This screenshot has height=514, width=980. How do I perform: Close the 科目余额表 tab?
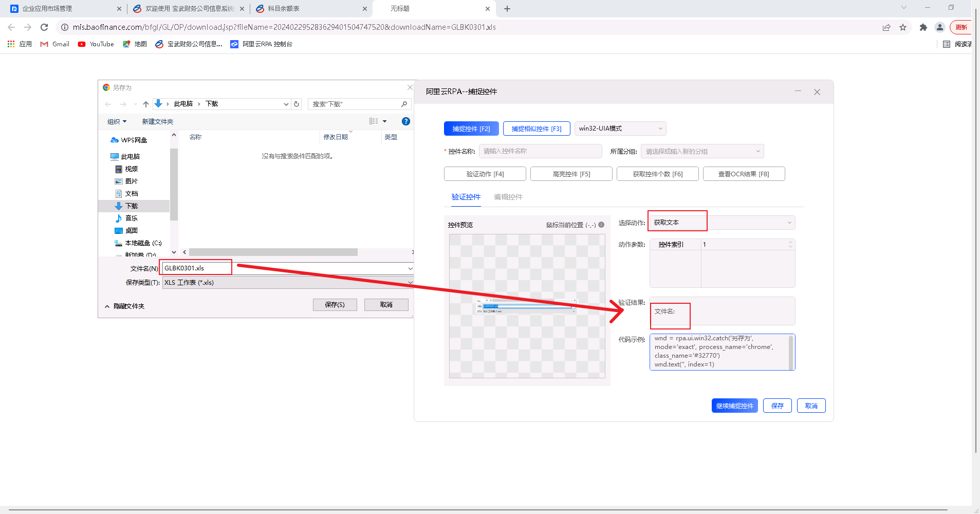pos(365,9)
